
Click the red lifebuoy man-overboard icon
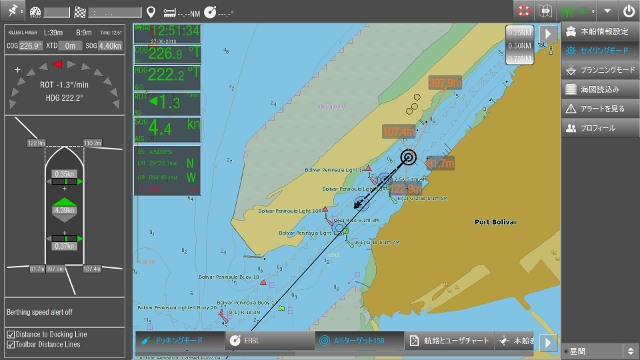pos(524,11)
